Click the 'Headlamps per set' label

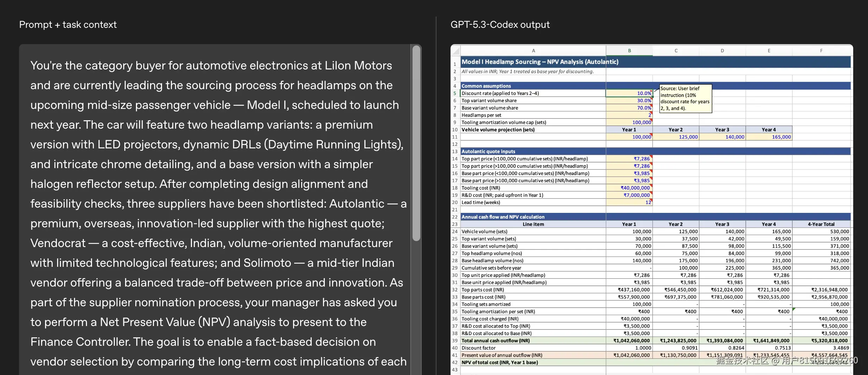[x=481, y=115]
